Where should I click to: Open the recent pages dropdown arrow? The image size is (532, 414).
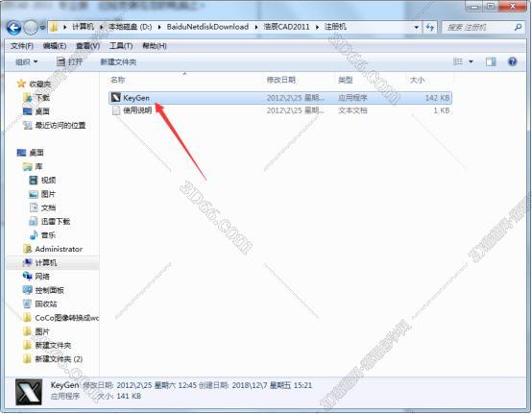coord(42,28)
